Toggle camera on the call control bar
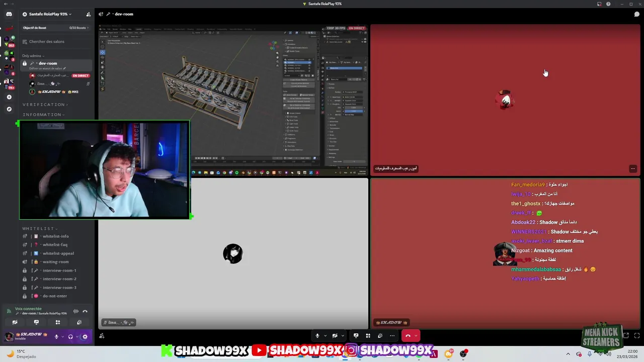Screen dimensions: 644x362 click(335, 335)
